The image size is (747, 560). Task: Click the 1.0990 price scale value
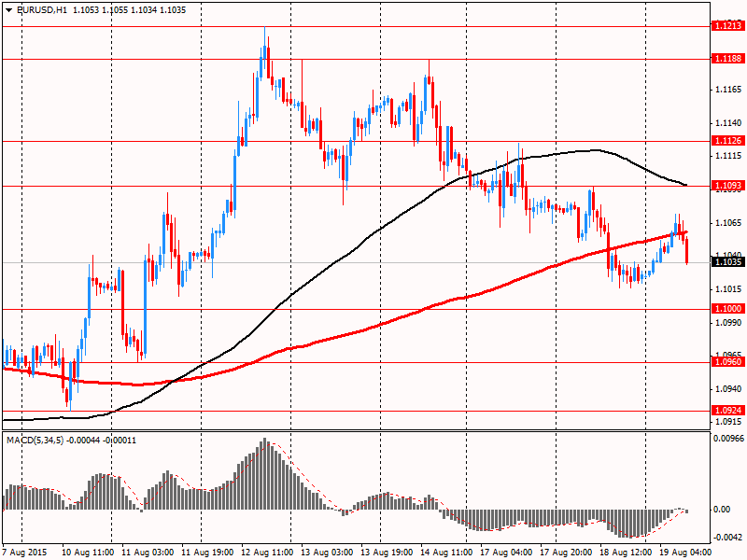click(x=729, y=322)
